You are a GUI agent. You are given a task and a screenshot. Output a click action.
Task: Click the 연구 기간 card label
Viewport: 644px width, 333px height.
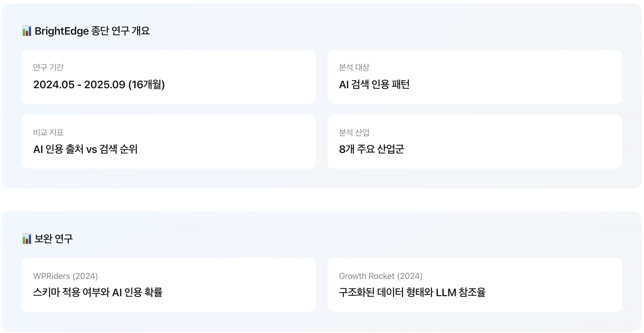pyautogui.click(x=48, y=67)
